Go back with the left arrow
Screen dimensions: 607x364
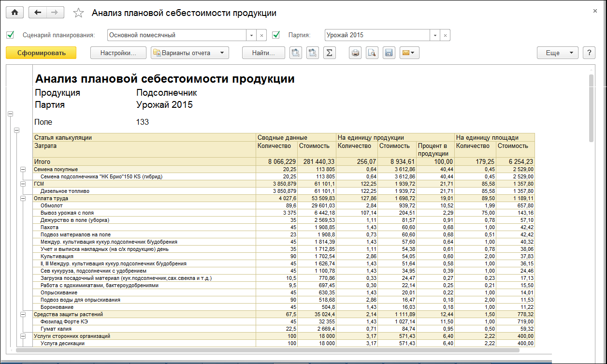[x=38, y=13]
